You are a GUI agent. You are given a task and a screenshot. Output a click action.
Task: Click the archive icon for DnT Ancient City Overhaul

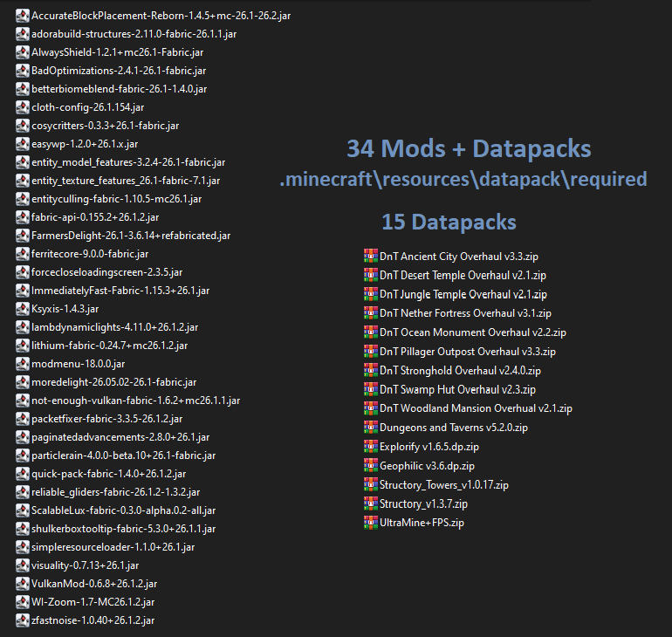pos(371,256)
